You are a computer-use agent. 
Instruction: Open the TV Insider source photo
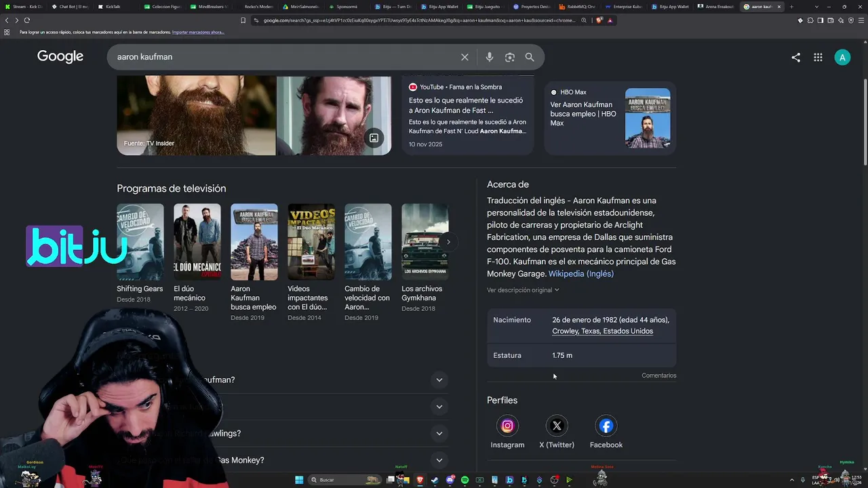(196, 115)
